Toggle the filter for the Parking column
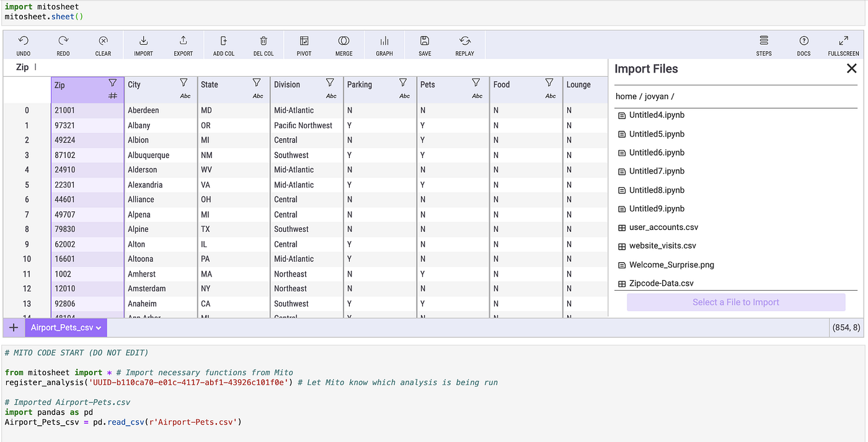The height and width of the screenshot is (442, 868). [404, 82]
